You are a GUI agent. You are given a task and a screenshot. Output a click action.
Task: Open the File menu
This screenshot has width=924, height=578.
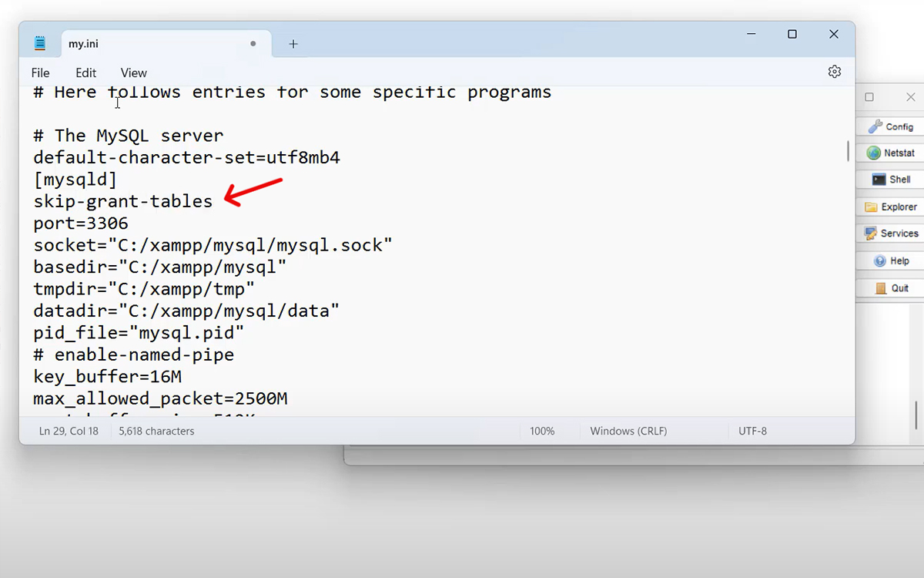(40, 72)
